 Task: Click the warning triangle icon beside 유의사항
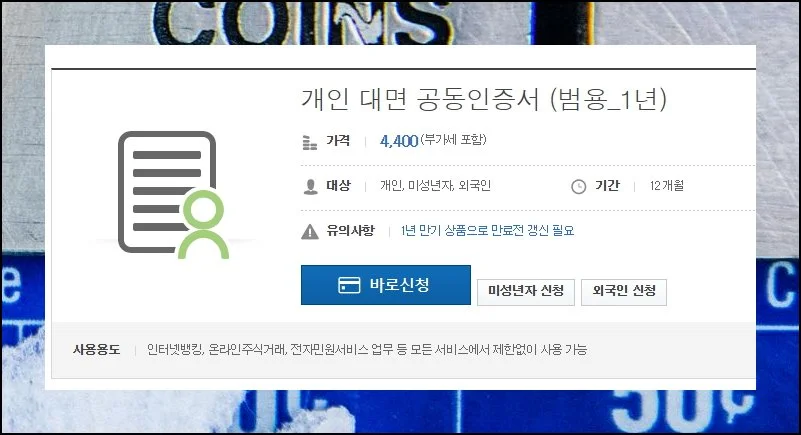click(310, 232)
